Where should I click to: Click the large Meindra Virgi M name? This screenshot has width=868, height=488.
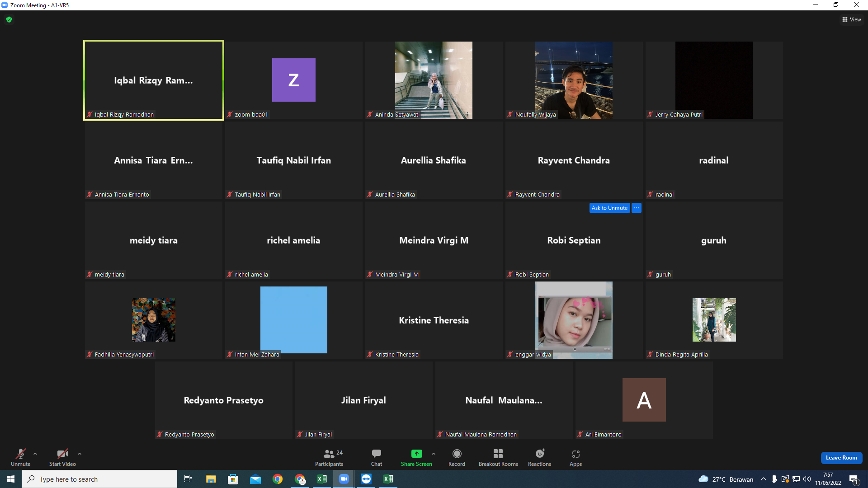click(434, 240)
